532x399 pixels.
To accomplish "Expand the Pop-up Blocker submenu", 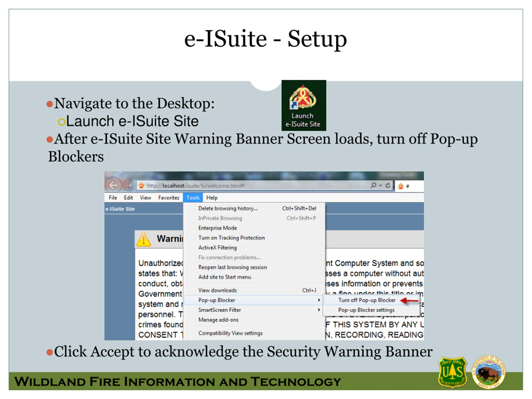I will (254, 300).
